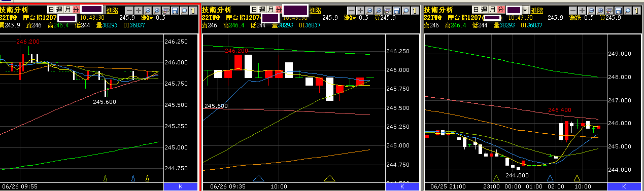This screenshot has height=191, width=644.
Task: Save the middle chart with floppy icon
Action: 396,10
